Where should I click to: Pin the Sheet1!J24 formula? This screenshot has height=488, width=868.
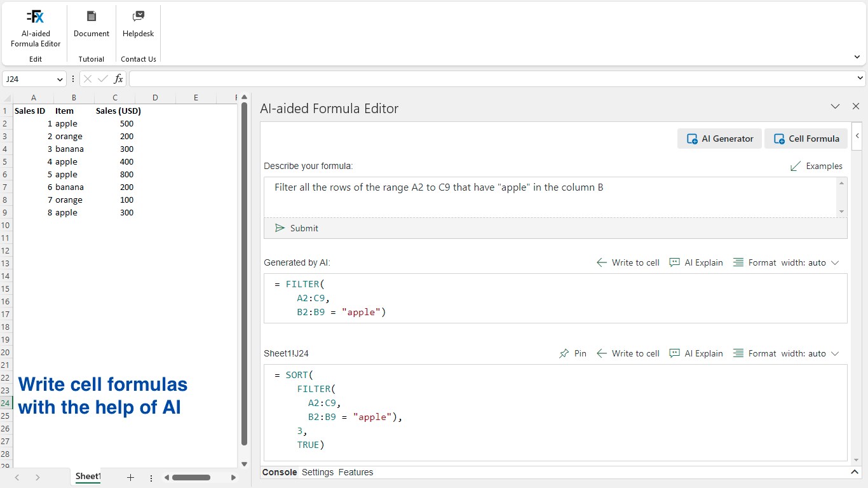click(573, 353)
